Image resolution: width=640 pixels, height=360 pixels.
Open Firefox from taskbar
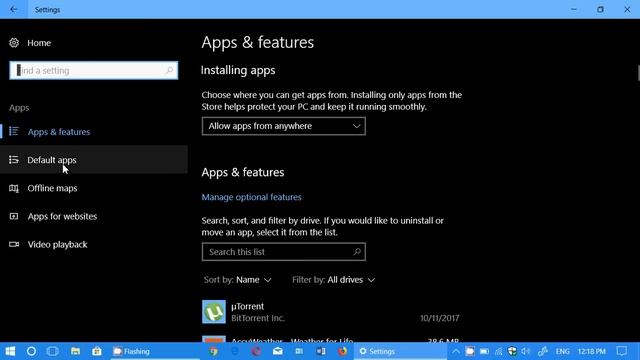coord(342,351)
